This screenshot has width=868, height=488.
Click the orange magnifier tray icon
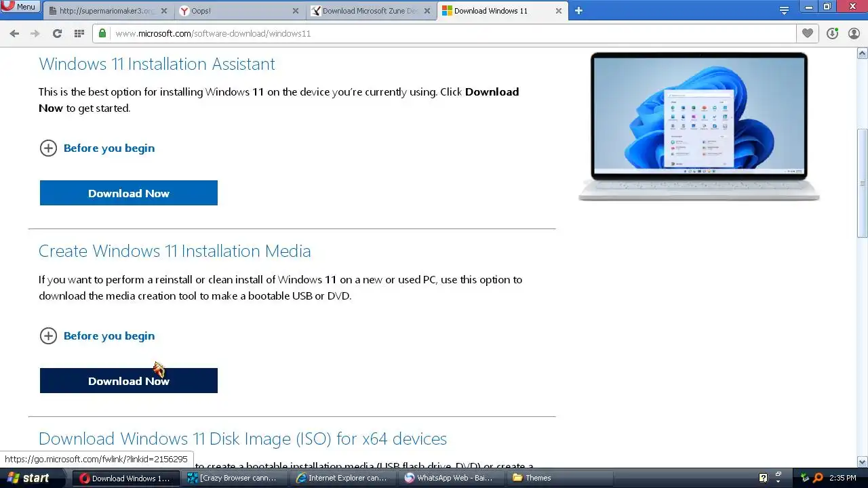818,478
